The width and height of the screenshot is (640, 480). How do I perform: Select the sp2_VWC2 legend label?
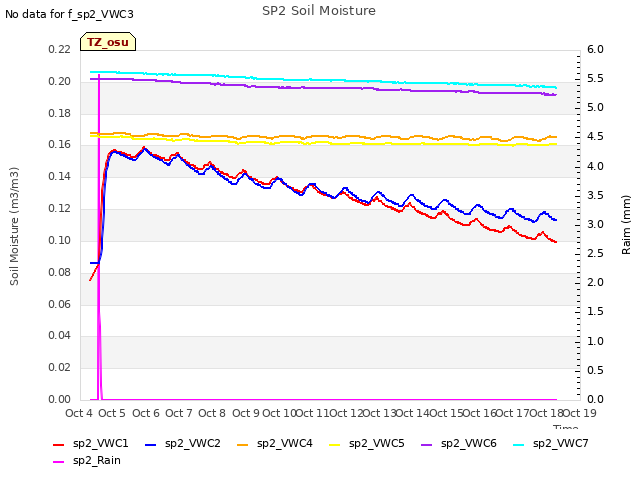(193, 444)
